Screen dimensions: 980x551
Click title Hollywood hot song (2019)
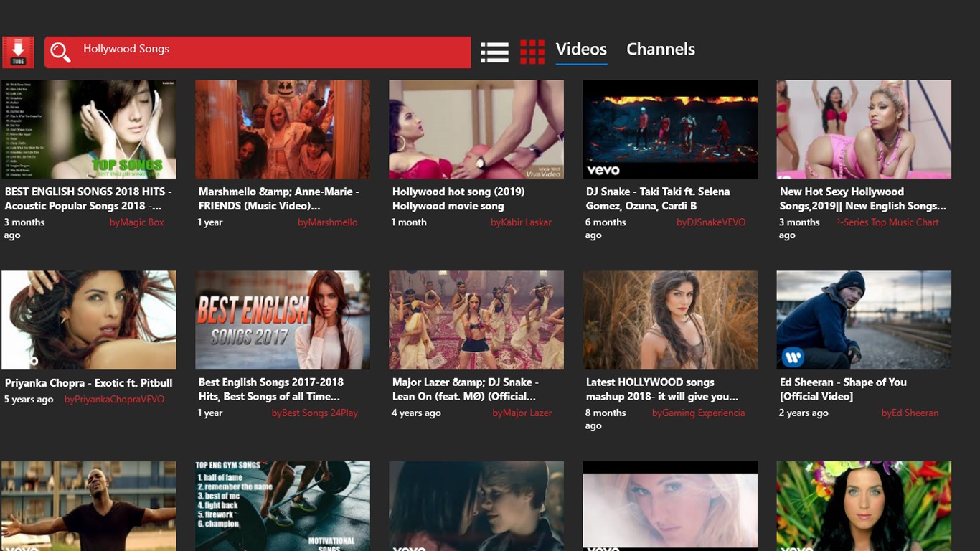click(x=458, y=199)
